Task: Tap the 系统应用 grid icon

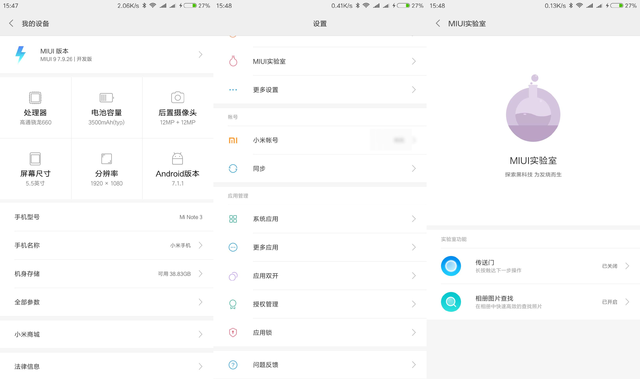Action: tap(233, 219)
